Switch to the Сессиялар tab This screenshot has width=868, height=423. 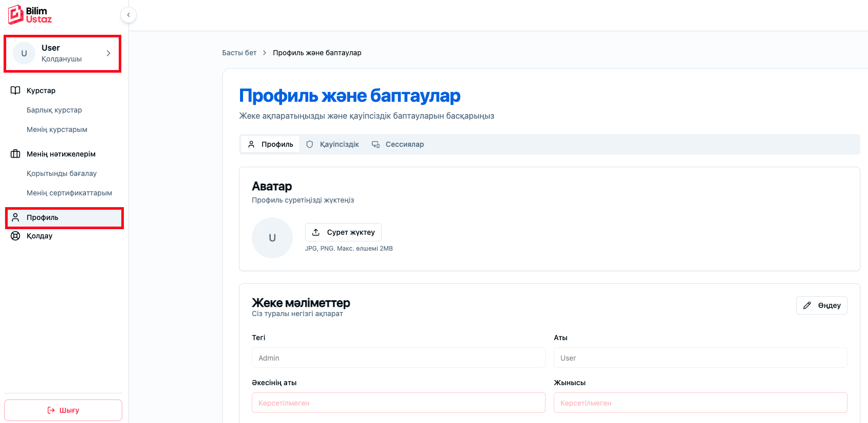398,144
